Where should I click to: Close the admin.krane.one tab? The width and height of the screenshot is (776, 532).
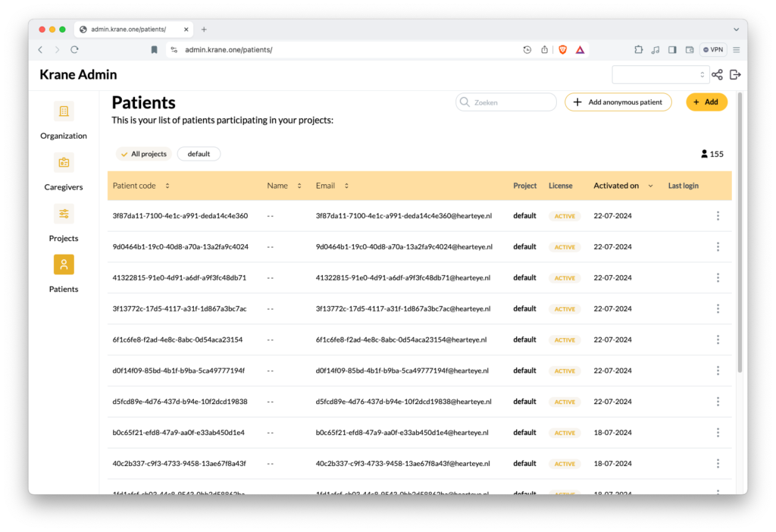coord(186,30)
